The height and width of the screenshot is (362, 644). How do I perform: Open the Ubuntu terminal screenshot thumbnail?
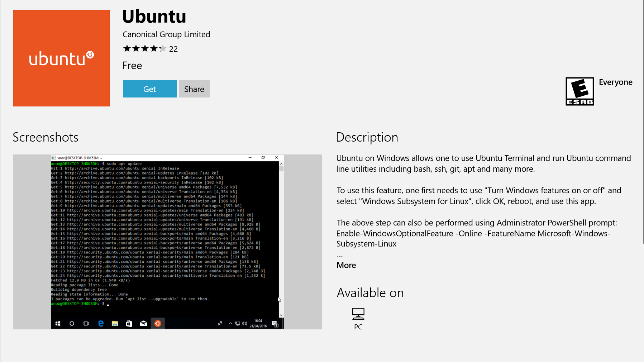167,242
